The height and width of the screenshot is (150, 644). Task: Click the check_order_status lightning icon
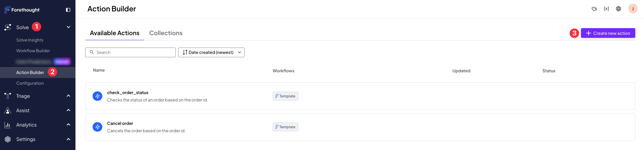point(97,96)
